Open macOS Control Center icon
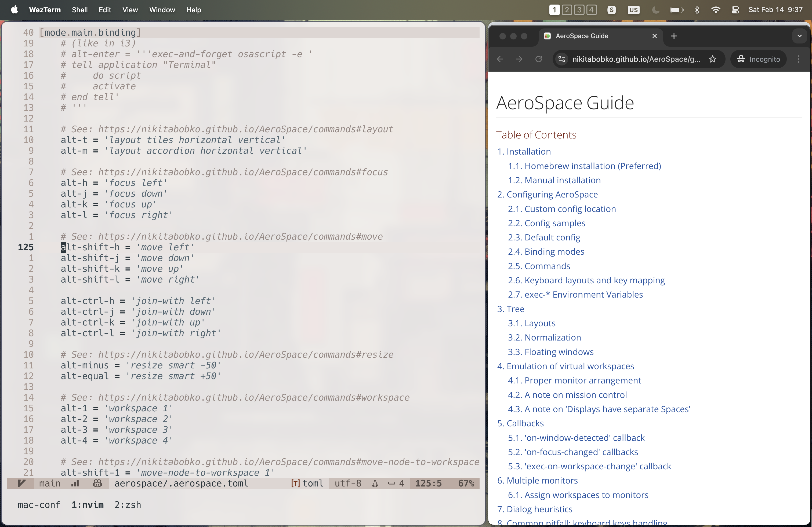Image resolution: width=812 pixels, height=527 pixels. 735,10
